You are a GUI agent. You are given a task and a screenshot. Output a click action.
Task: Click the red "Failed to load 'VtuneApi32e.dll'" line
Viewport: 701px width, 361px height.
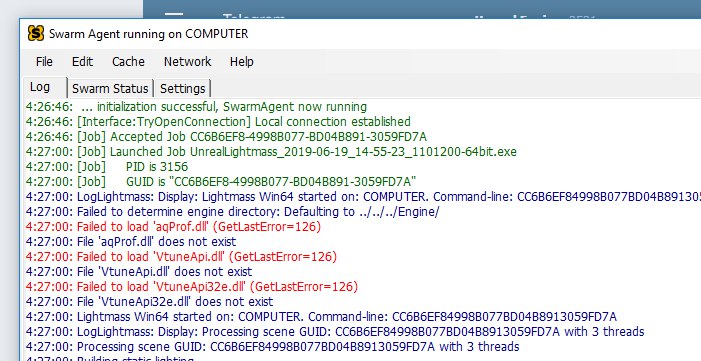tap(192, 287)
